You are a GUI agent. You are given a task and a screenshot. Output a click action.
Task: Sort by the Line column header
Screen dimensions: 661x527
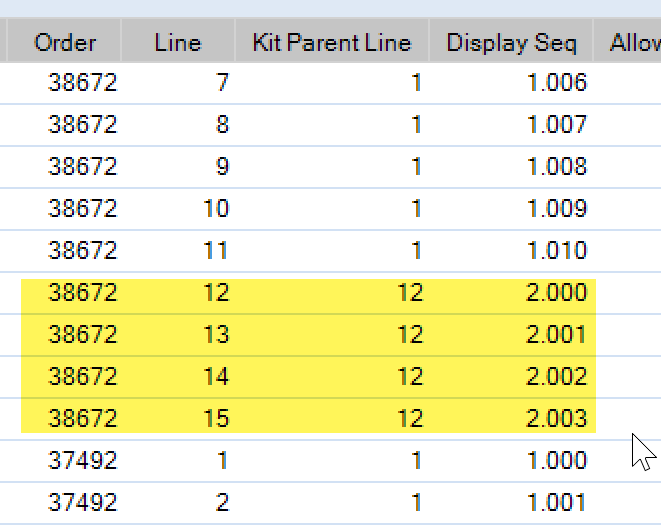click(178, 42)
